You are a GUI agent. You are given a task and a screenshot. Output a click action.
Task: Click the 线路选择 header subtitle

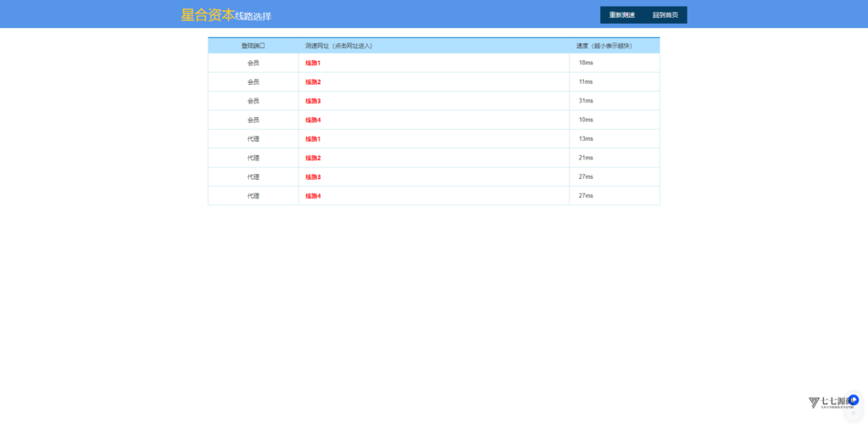tap(253, 16)
